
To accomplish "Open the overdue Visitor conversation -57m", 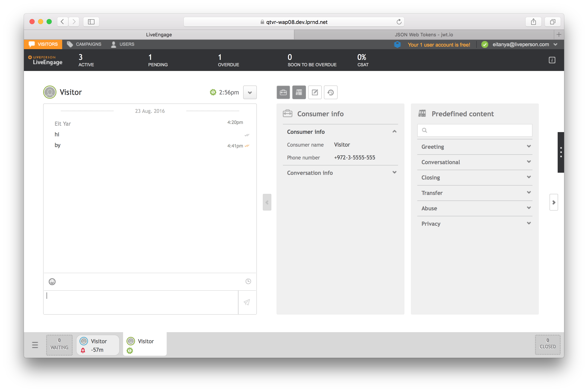I will point(98,345).
